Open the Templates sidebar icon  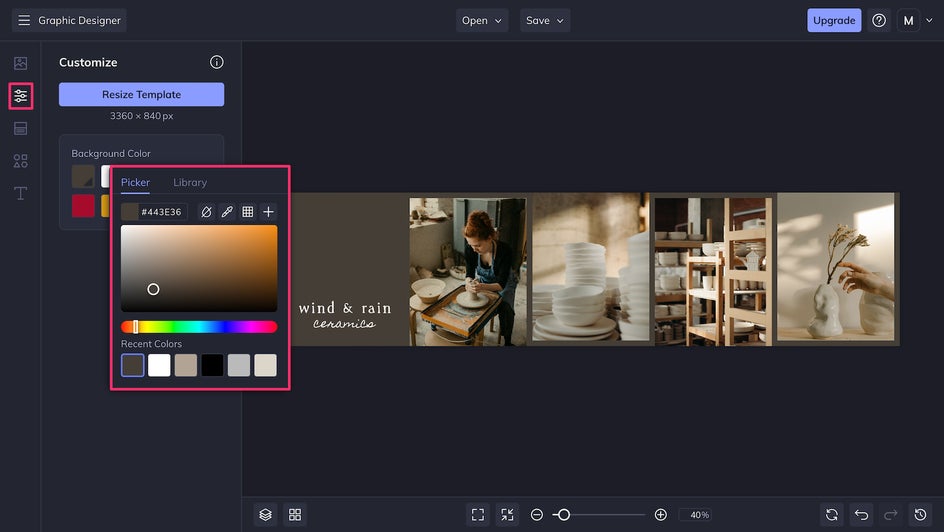tap(20, 128)
